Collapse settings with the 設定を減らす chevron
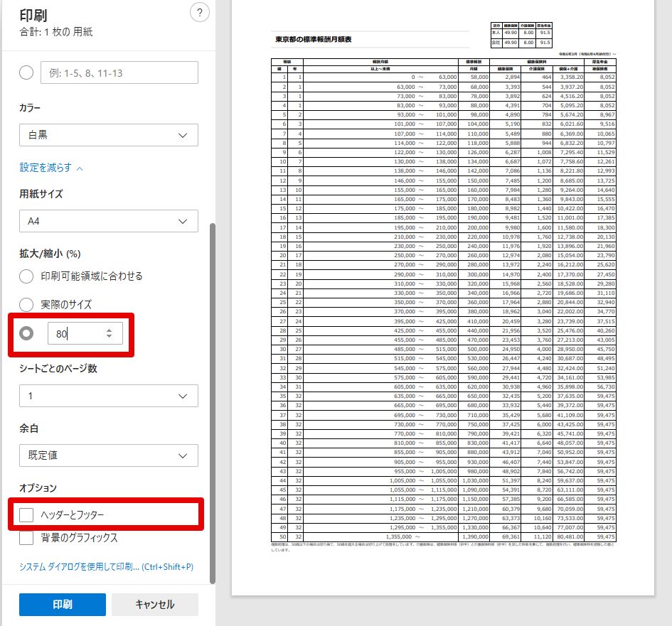The image size is (672, 626). click(80, 168)
